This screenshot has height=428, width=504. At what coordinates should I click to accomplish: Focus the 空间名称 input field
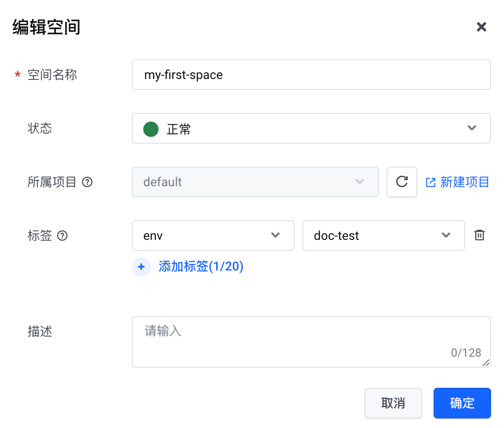coord(310,75)
